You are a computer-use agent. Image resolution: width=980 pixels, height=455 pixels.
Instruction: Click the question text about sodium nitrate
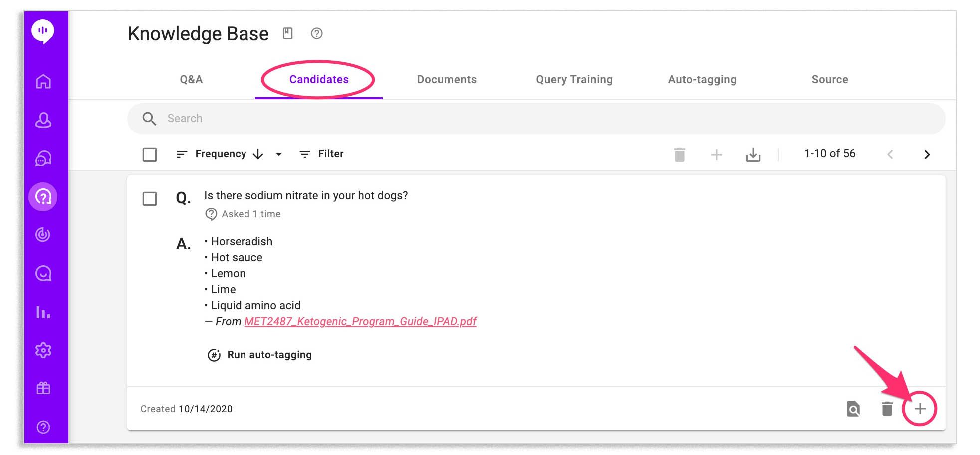pos(306,195)
